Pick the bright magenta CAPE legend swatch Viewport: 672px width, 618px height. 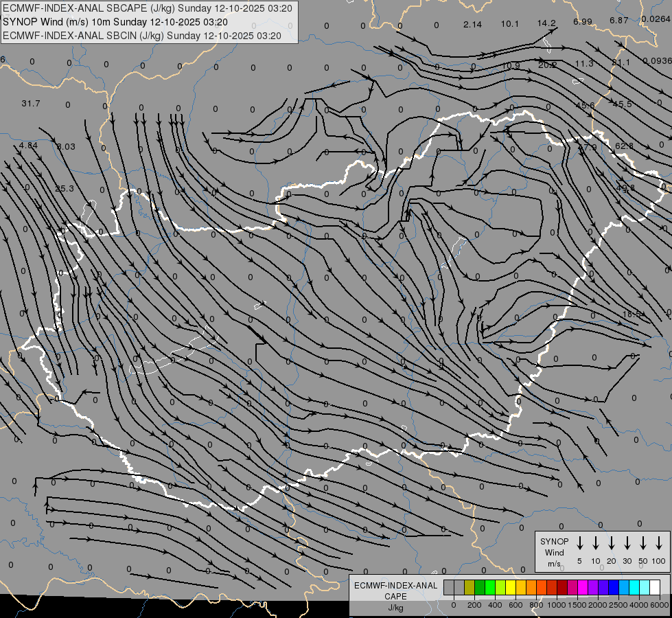[583, 587]
